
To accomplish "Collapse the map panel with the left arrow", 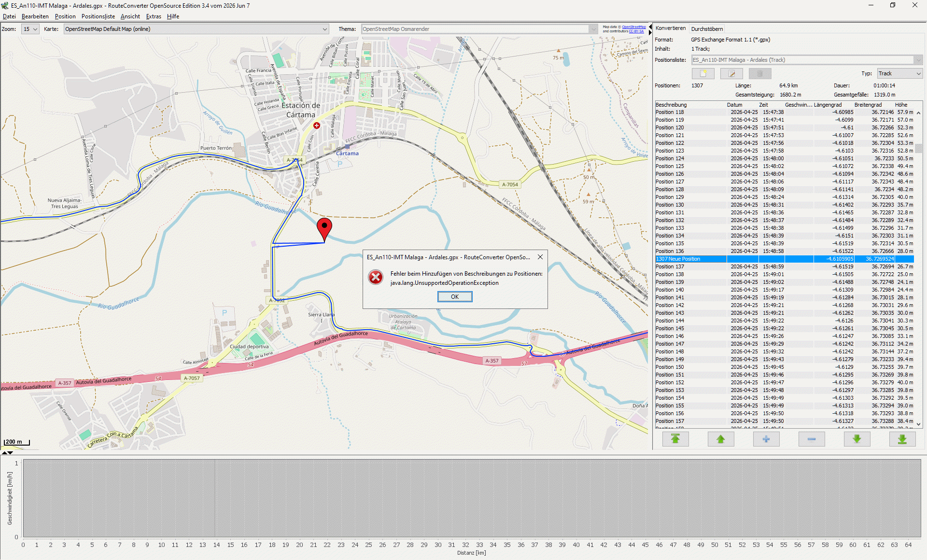I will click(x=650, y=27).
